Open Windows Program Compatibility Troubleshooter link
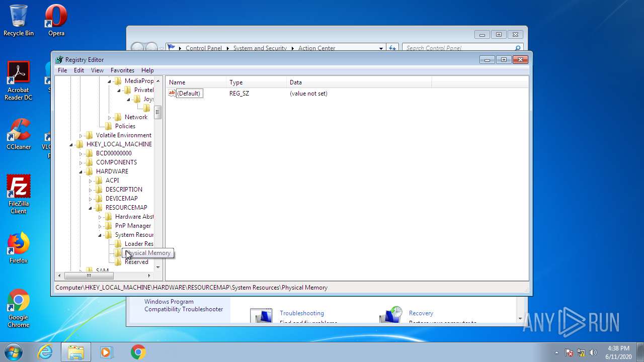Image resolution: width=644 pixels, height=362 pixels. tap(184, 306)
